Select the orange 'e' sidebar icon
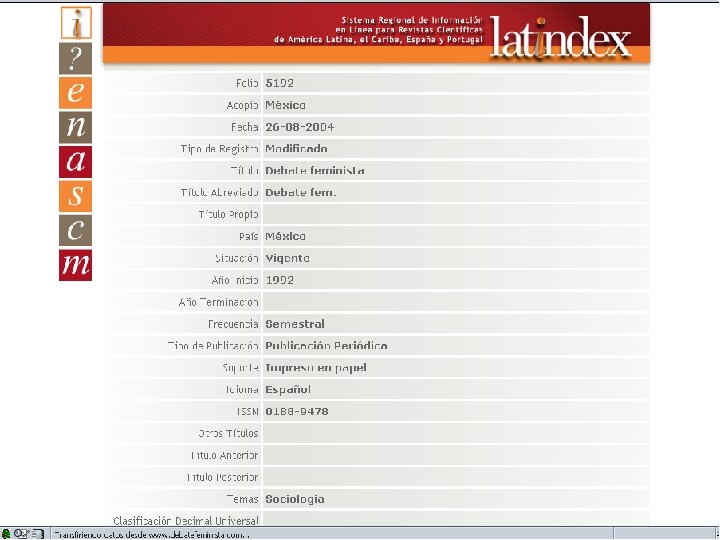Image resolution: width=720 pixels, height=540 pixels. coord(76,93)
